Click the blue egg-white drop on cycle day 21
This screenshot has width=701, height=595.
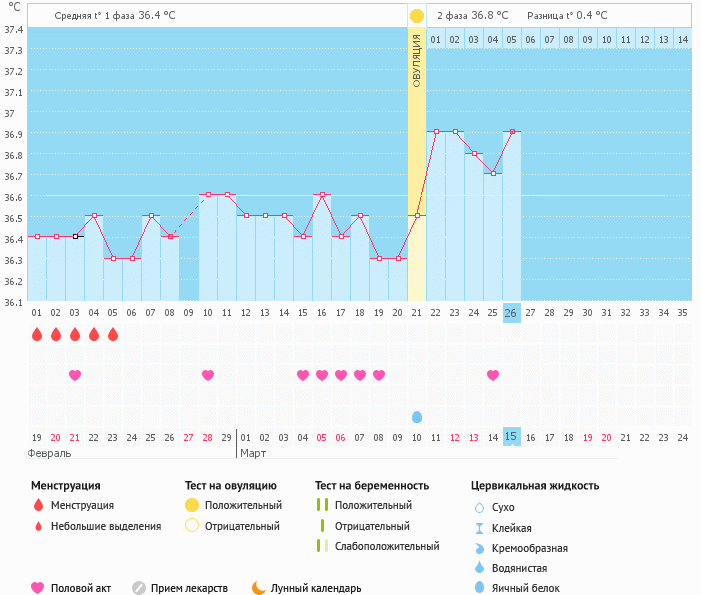[x=417, y=416]
